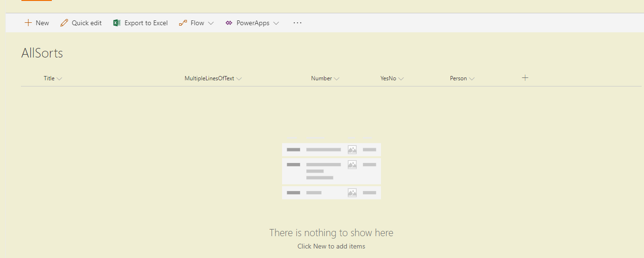Open the Number column chevron menu
Image resolution: width=644 pixels, height=258 pixels.
[337, 79]
